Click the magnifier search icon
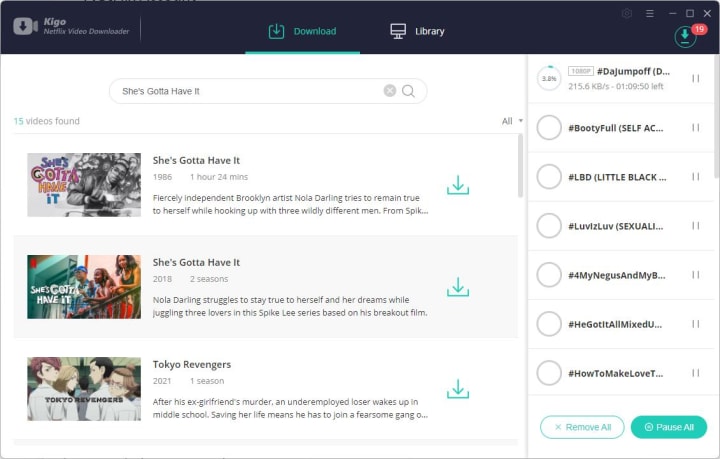The image size is (720, 459). 408,91
